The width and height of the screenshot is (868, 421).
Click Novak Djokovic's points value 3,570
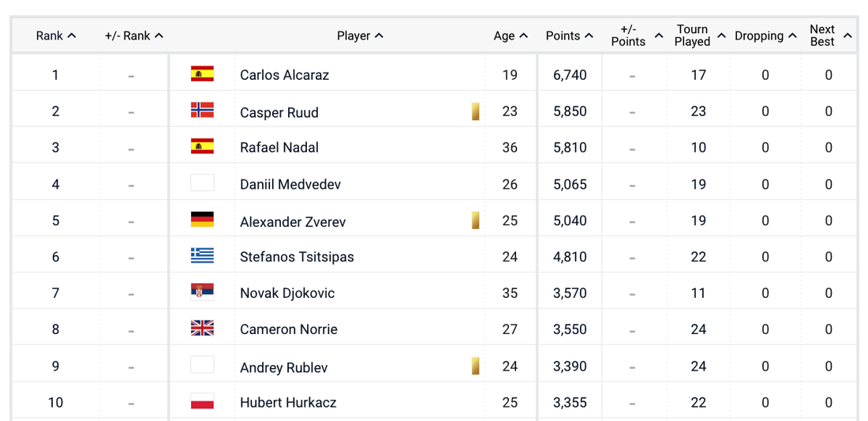pyautogui.click(x=570, y=293)
